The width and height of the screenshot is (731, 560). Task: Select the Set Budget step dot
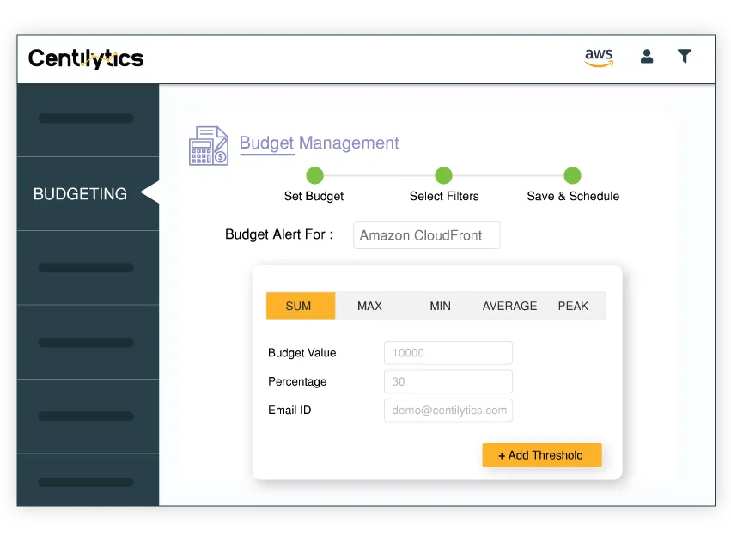314,175
